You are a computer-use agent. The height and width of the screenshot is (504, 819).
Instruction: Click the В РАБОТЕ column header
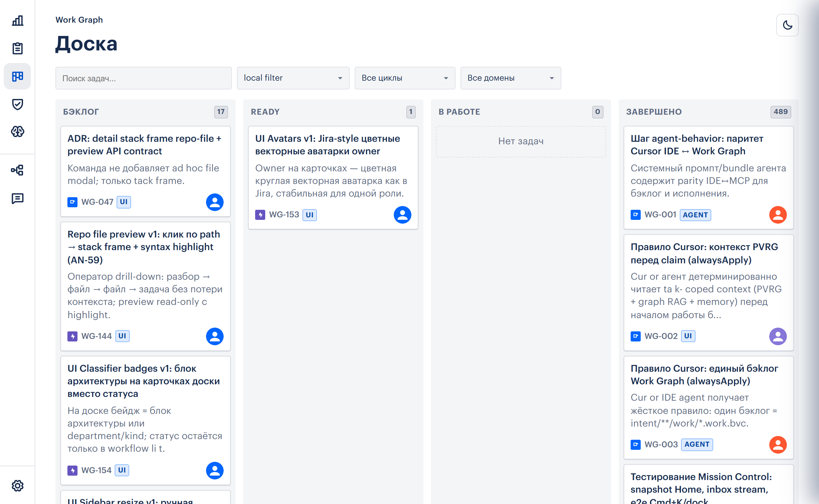click(459, 112)
